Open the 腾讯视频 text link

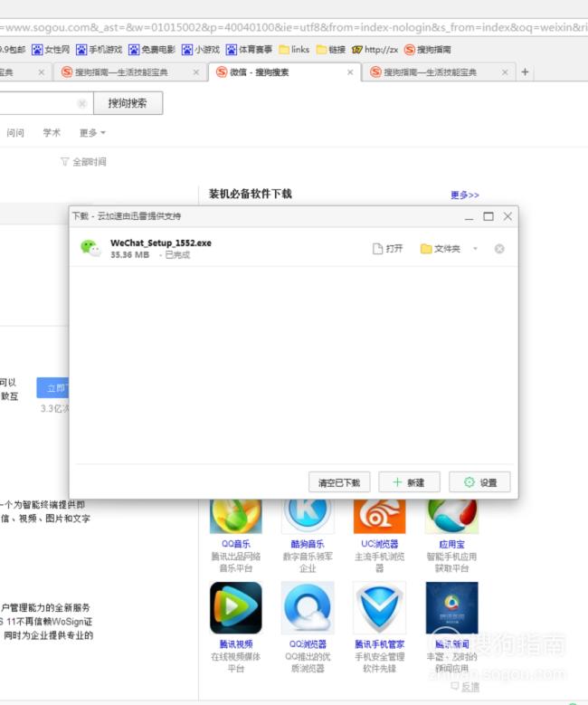pyautogui.click(x=235, y=644)
